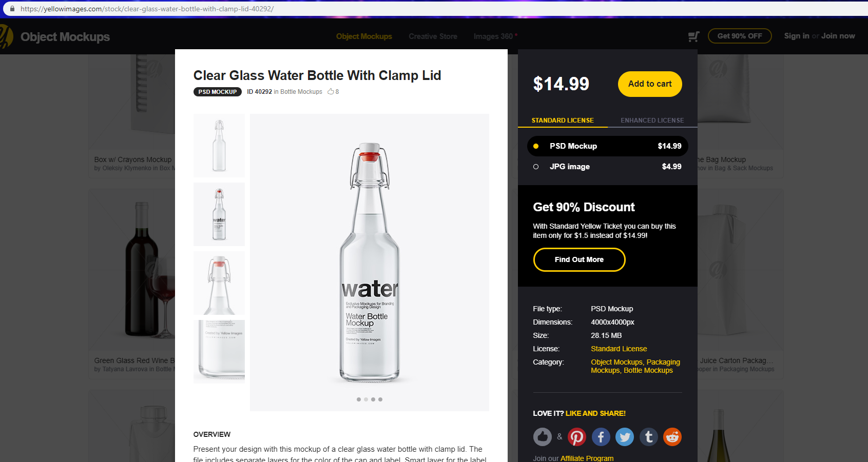Switch to Enhanced License tab

[652, 120]
